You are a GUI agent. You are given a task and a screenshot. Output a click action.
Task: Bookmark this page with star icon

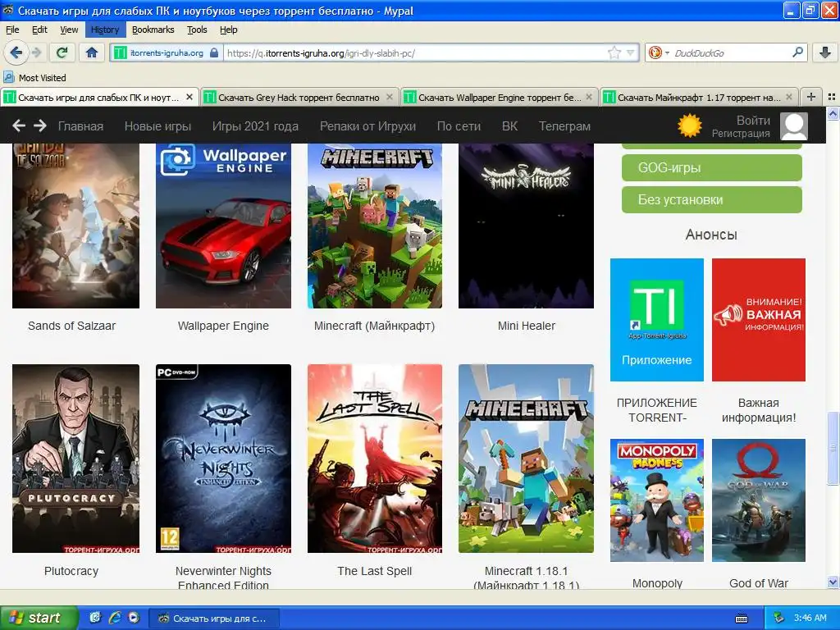pyautogui.click(x=614, y=52)
